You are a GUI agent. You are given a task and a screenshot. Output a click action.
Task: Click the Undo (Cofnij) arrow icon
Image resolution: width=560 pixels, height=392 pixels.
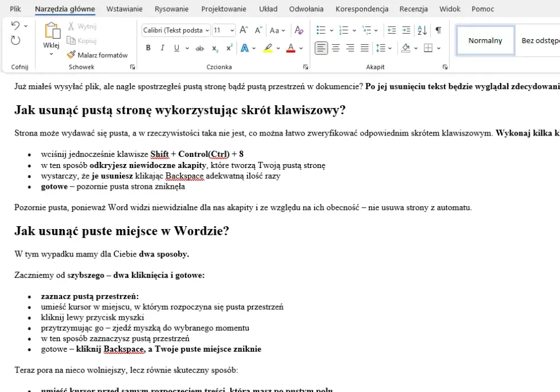coord(15,26)
